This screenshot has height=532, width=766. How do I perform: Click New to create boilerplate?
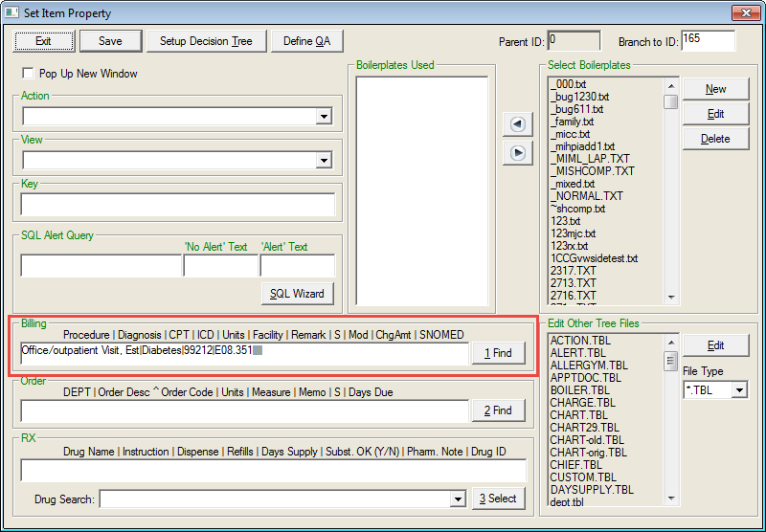(x=715, y=89)
